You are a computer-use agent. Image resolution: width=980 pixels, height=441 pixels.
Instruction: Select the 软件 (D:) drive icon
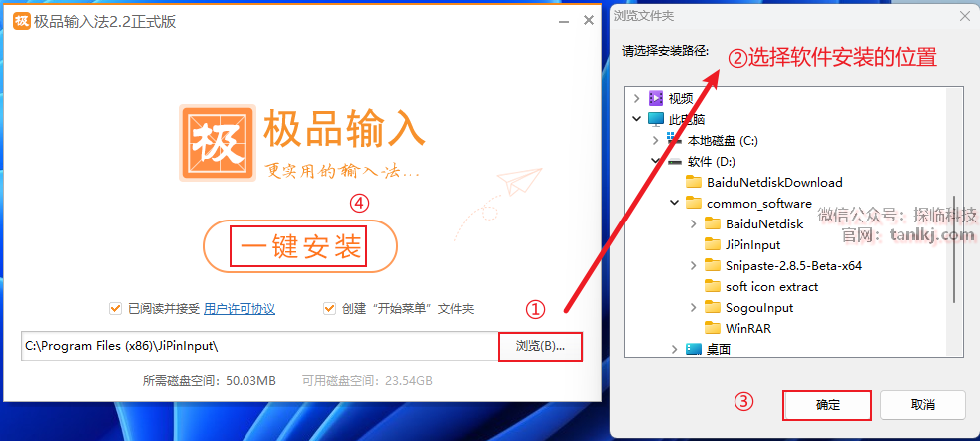point(675,162)
